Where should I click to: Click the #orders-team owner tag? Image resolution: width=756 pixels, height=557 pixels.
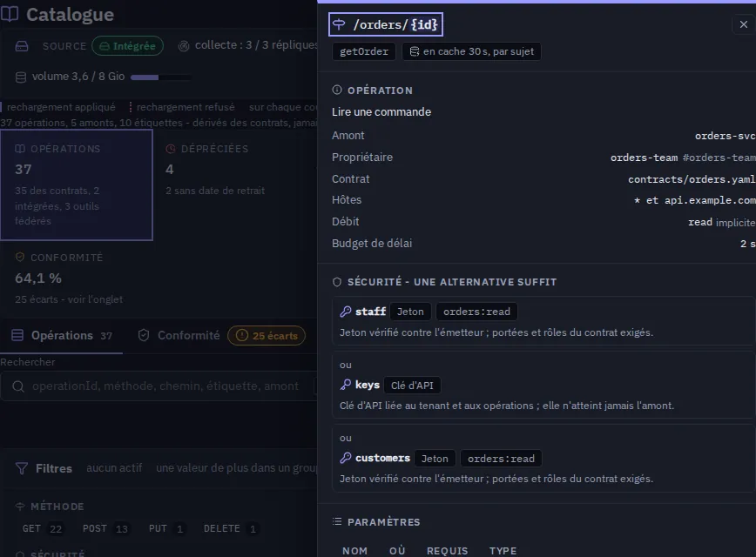(x=719, y=158)
